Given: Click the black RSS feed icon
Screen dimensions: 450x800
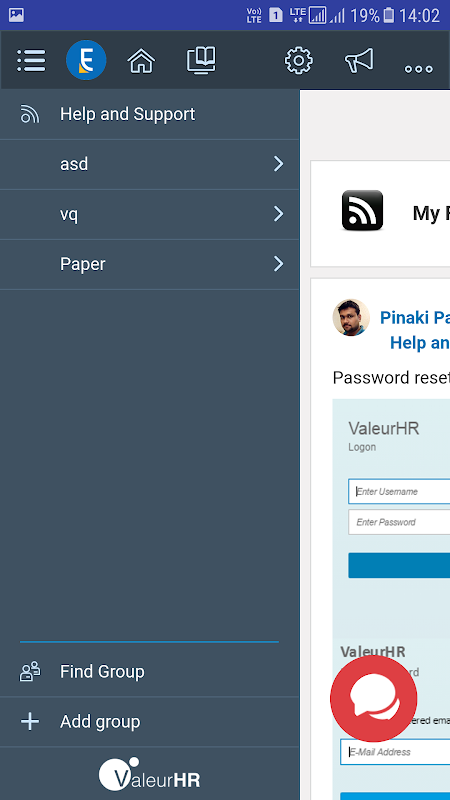Looking at the screenshot, I should click(362, 210).
